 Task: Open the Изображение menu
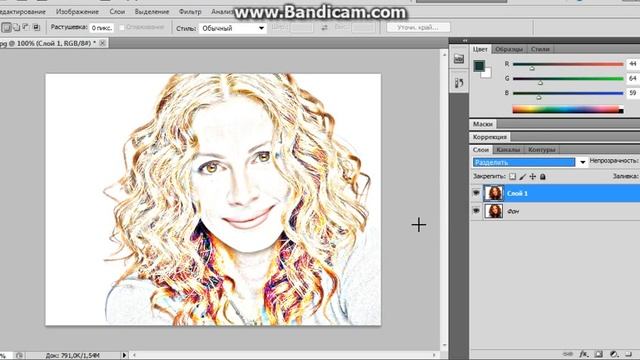tap(77, 12)
